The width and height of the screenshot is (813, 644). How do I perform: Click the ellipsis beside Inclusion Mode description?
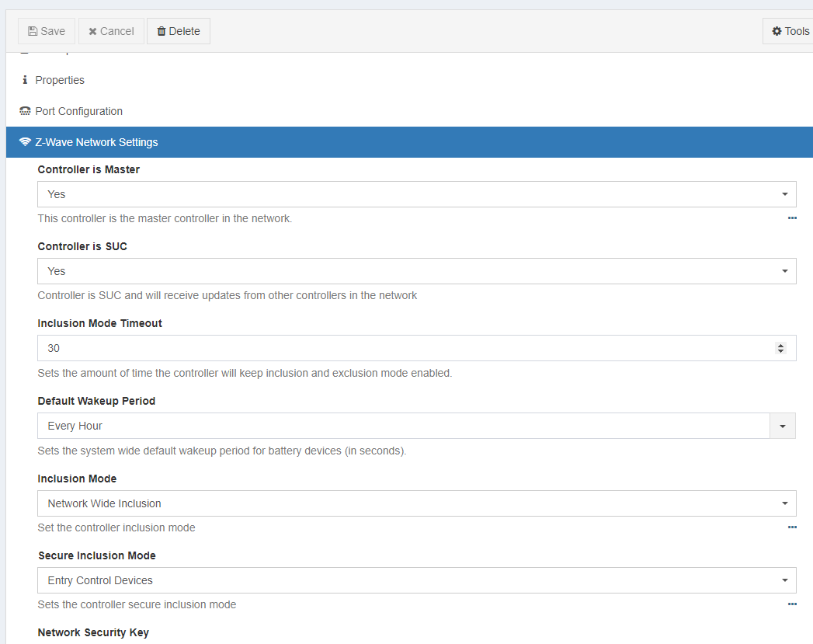tap(792, 527)
